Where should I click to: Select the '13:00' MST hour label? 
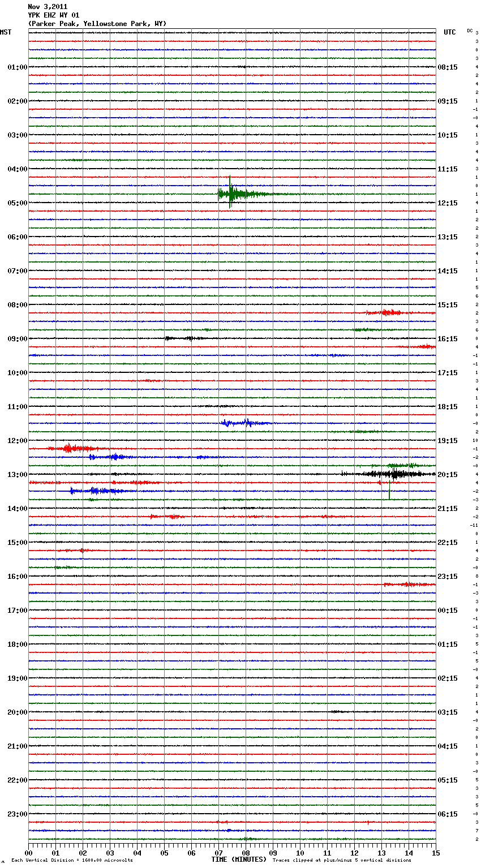tap(17, 475)
